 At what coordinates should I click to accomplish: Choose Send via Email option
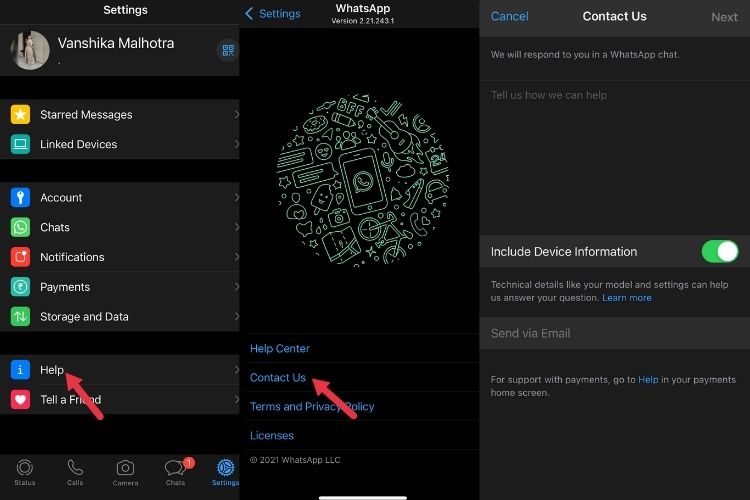[x=615, y=333]
